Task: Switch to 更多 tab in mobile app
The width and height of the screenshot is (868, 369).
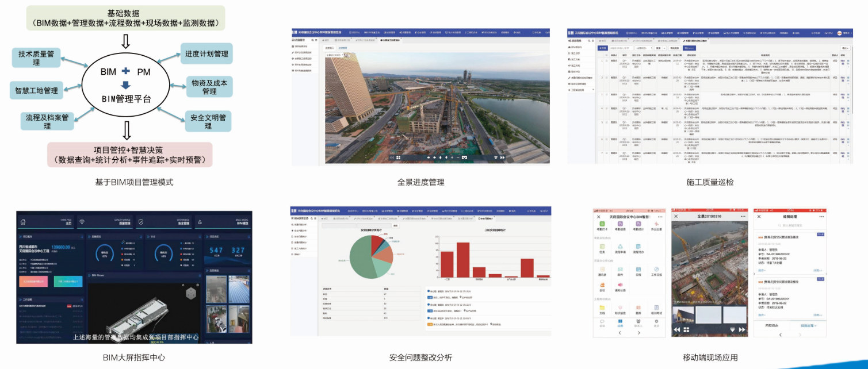Action: [x=656, y=324]
